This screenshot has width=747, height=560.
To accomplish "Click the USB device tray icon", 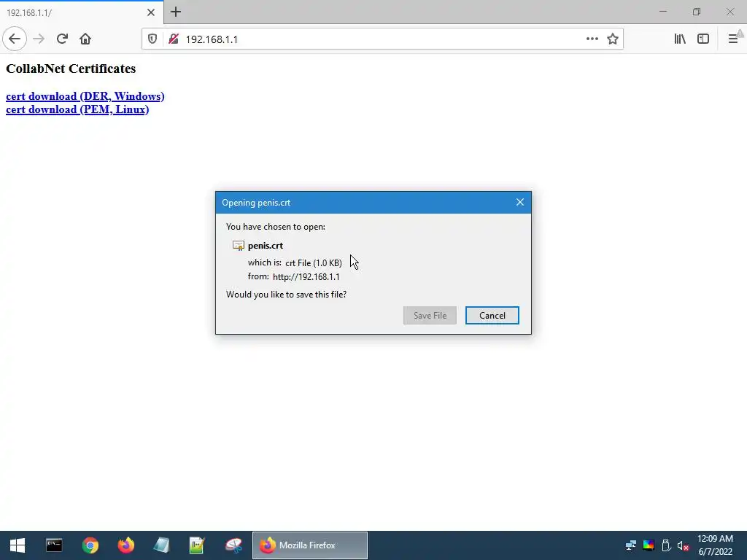I will [667, 545].
